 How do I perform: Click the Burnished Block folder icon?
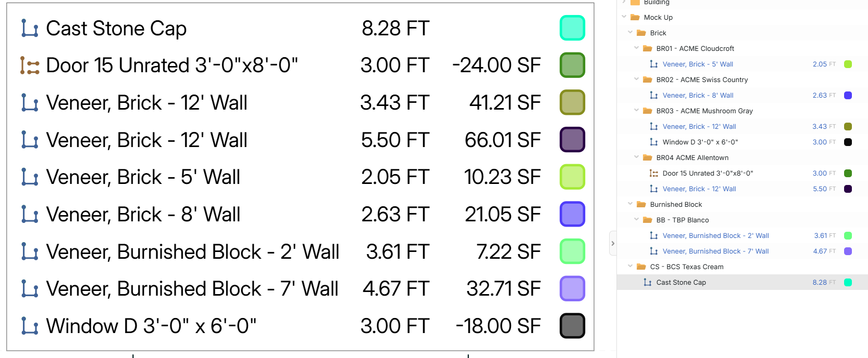(x=641, y=204)
